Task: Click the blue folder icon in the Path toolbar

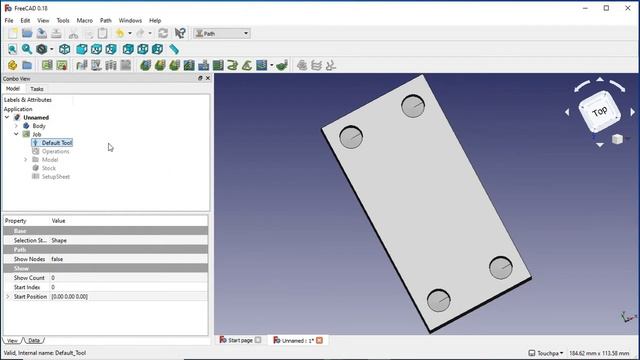Action: click(27, 65)
